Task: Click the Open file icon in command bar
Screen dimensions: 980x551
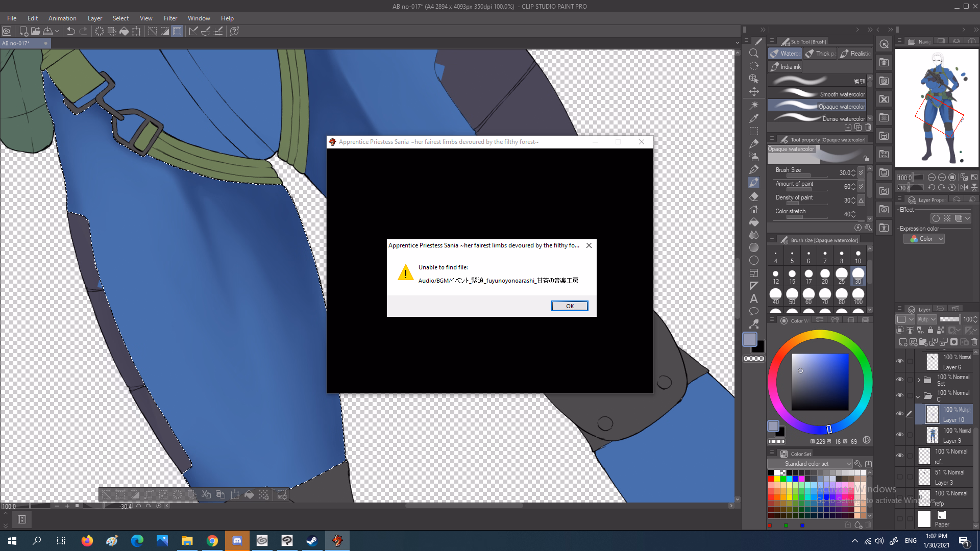Action: point(35,31)
